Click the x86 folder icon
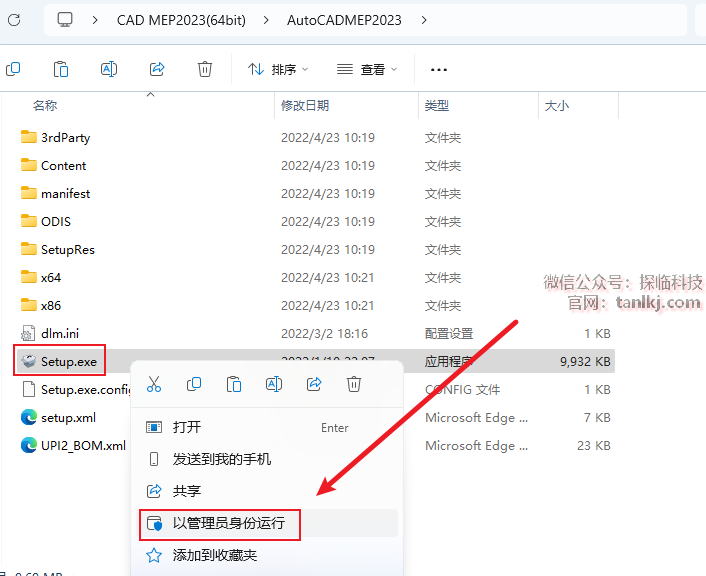 pos(29,304)
